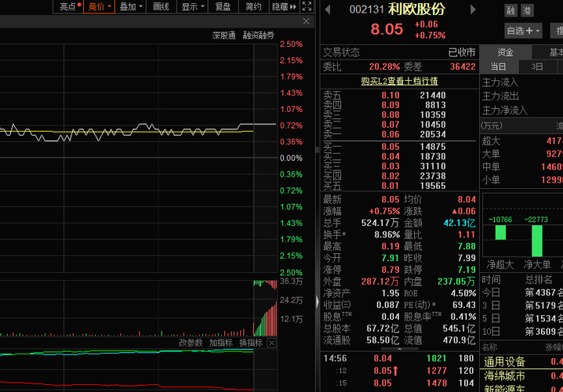Click the 卖一 price 8.06
This screenshot has height=392, width=563.
point(390,134)
